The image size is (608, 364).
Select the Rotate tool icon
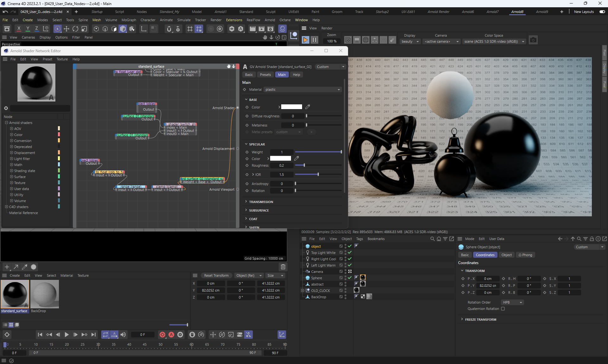(75, 29)
